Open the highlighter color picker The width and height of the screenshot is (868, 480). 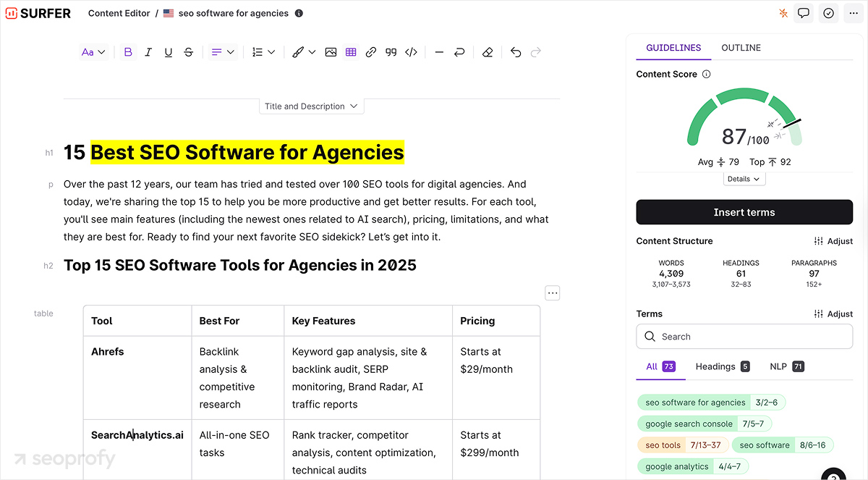(x=303, y=52)
